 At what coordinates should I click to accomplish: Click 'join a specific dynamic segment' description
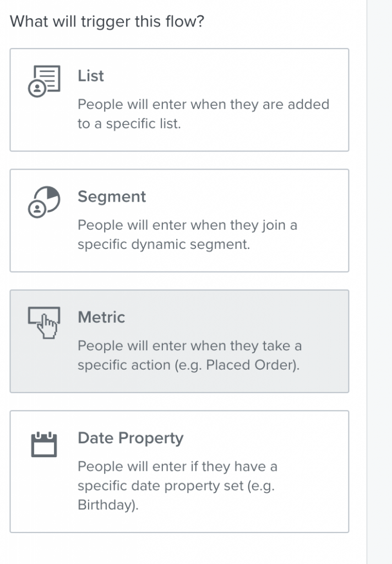[188, 235]
